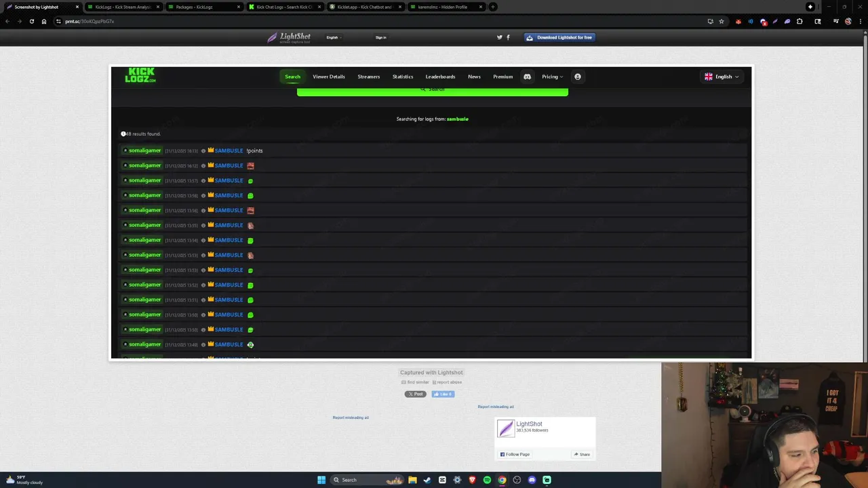The image size is (868, 488).
Task: Click 'Share' in the LightShot Facebook widget
Action: click(x=582, y=454)
